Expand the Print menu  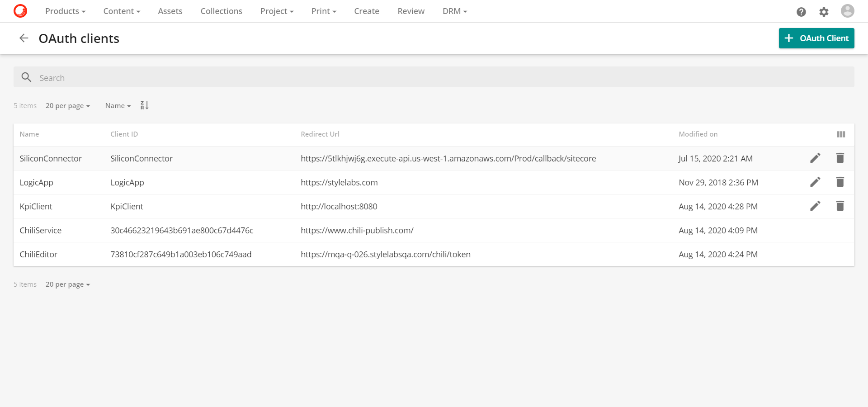coord(323,11)
